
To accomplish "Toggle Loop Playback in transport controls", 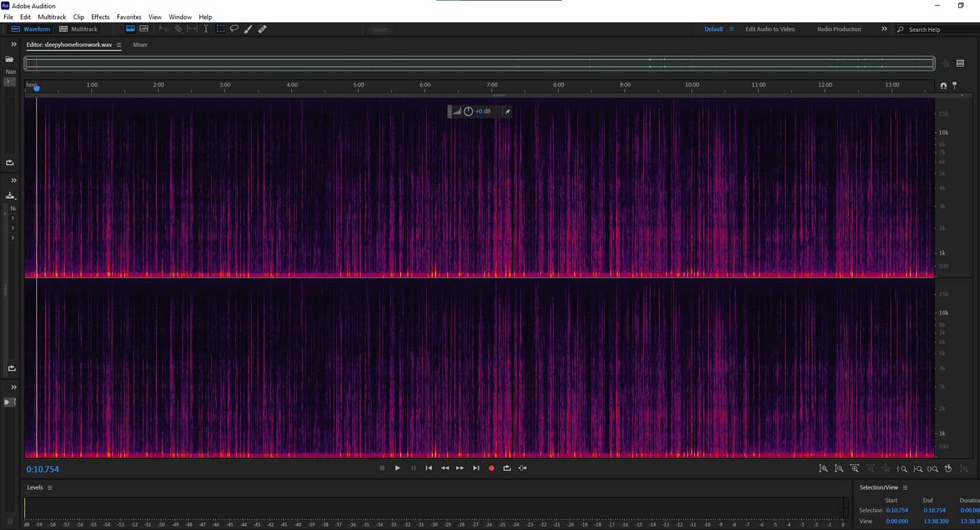I will click(507, 468).
